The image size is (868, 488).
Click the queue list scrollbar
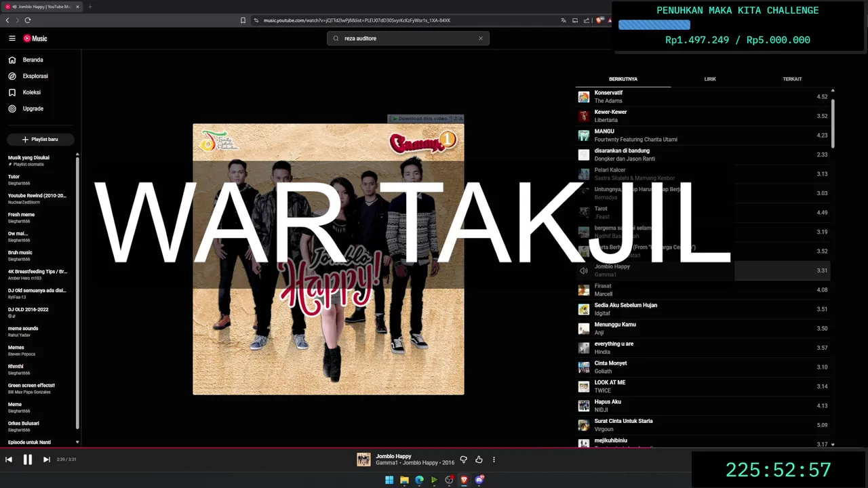(833, 122)
